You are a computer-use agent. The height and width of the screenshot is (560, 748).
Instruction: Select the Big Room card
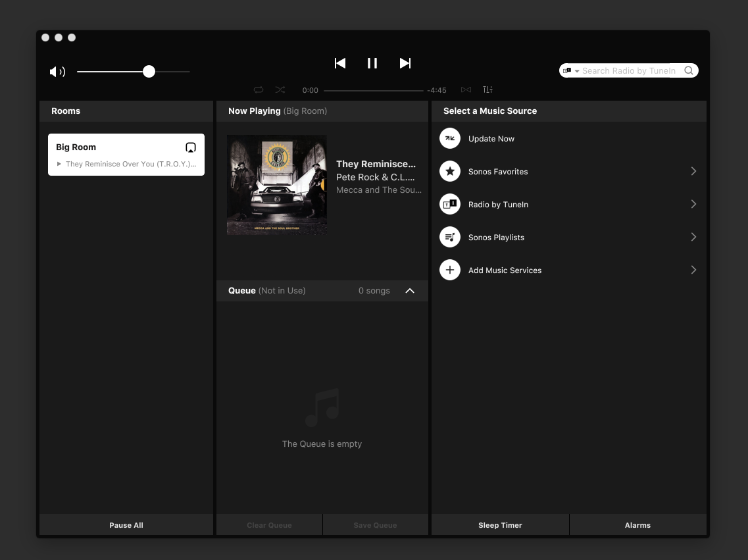(126, 155)
